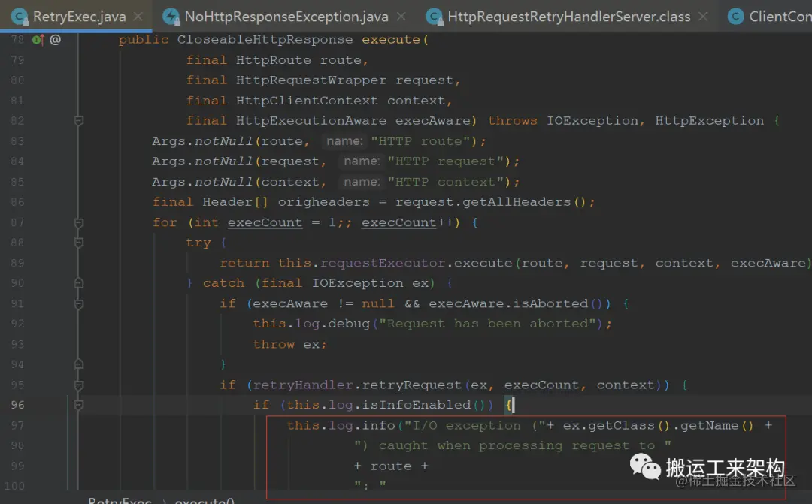Collapse the method signature fold at line 82
This screenshot has height=504, width=812.
pos(79,121)
